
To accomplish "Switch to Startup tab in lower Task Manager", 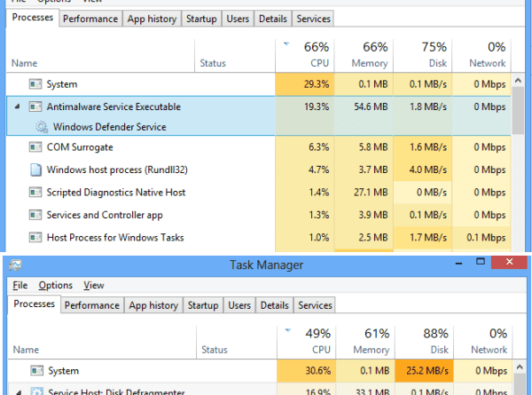I will coord(203,305).
